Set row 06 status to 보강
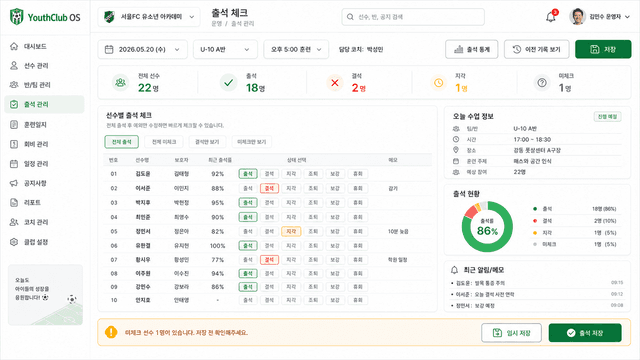Image resolution: width=640 pixels, height=360 pixels. (x=335, y=246)
